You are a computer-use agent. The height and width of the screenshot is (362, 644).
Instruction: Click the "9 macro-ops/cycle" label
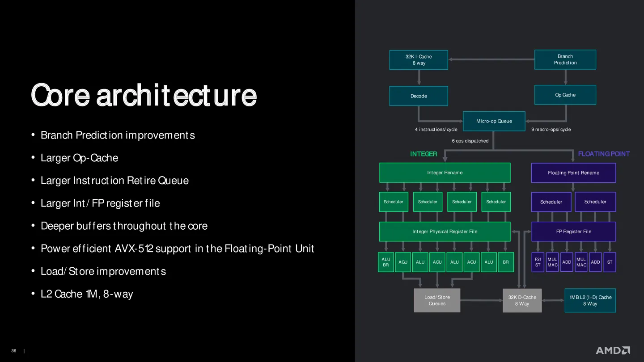tap(551, 130)
